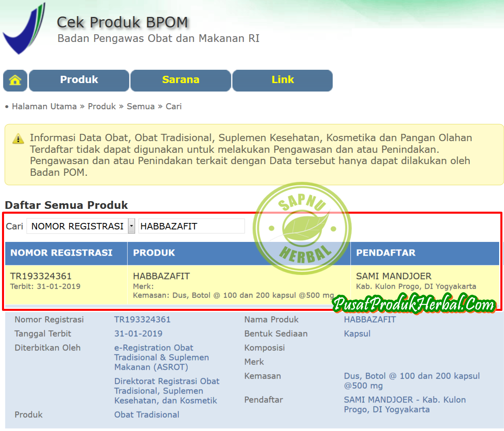Click the 31-01-2019 Tanggal Terbit value
This screenshot has height=431, width=504.
[x=138, y=334]
